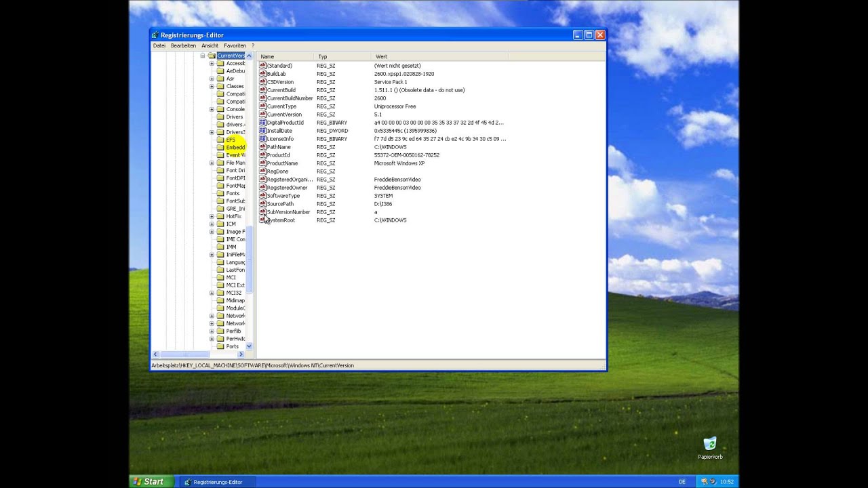
Task: Click the RegisteredOwner value icon
Action: pos(262,188)
